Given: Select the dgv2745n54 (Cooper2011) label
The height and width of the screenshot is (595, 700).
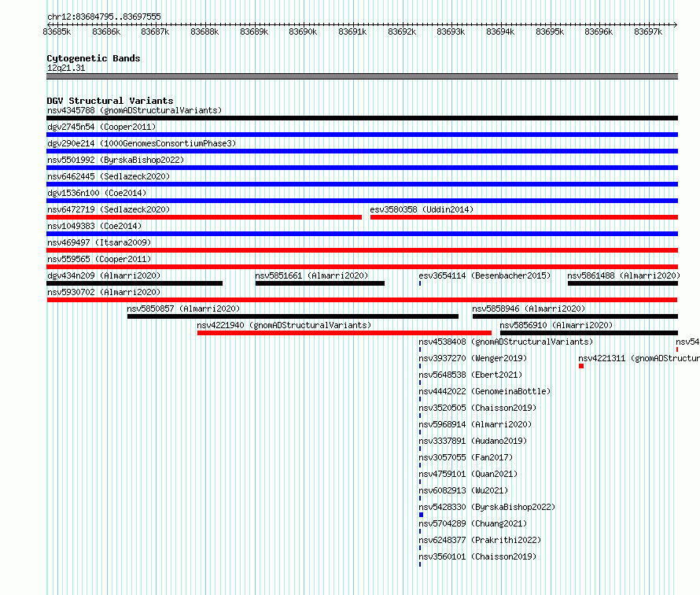Looking at the screenshot, I should (x=101, y=127).
